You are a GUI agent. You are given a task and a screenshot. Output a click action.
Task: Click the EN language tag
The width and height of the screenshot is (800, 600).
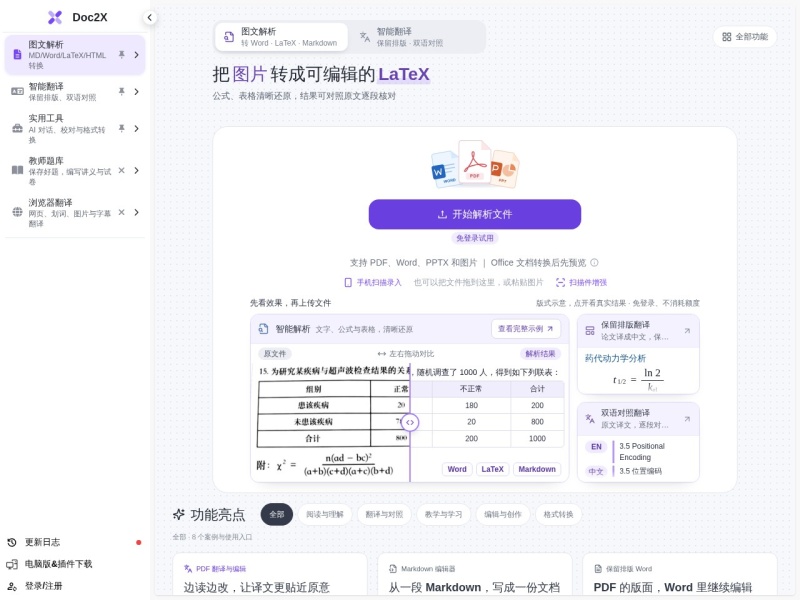click(596, 447)
